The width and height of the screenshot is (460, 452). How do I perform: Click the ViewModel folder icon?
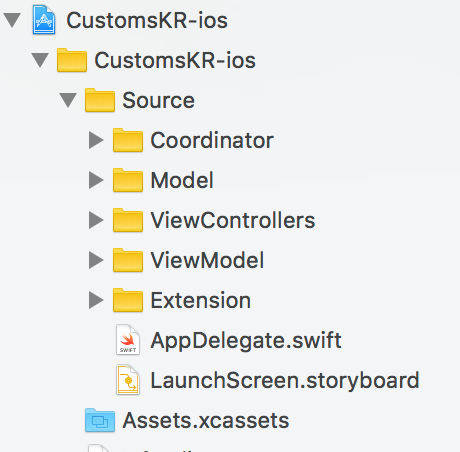tap(128, 260)
